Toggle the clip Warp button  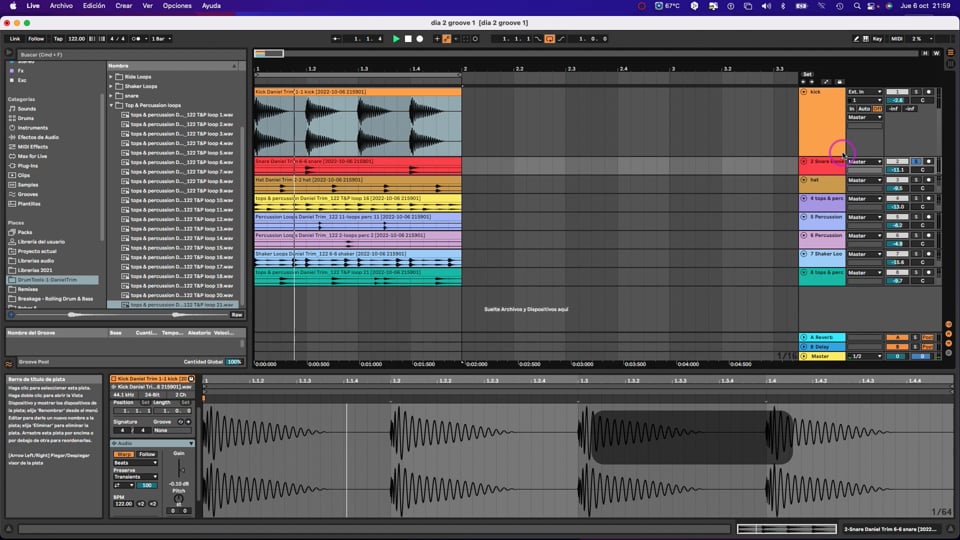click(124, 454)
